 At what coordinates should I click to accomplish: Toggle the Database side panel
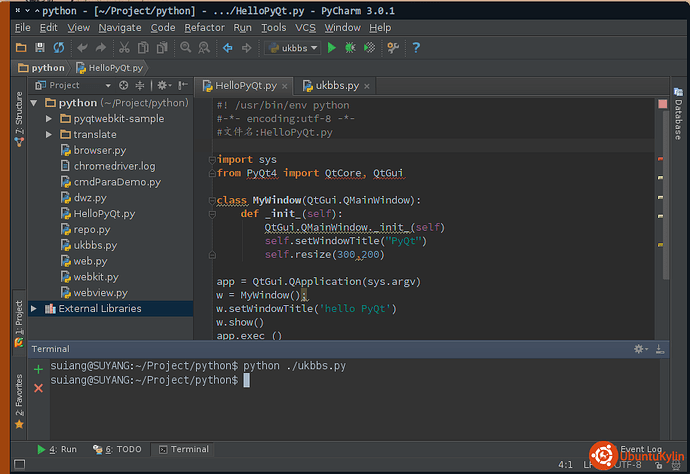pos(678,119)
